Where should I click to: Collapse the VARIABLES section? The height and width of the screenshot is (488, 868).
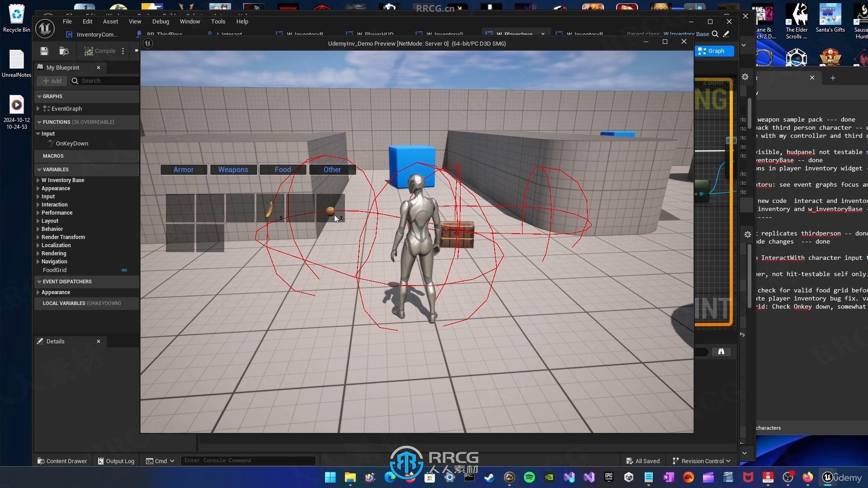(39, 169)
